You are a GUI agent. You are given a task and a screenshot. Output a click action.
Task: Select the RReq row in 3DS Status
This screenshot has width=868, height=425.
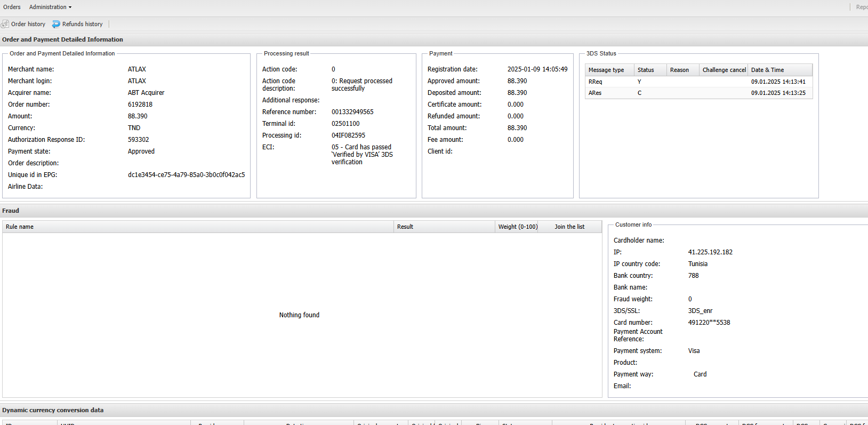pos(698,82)
